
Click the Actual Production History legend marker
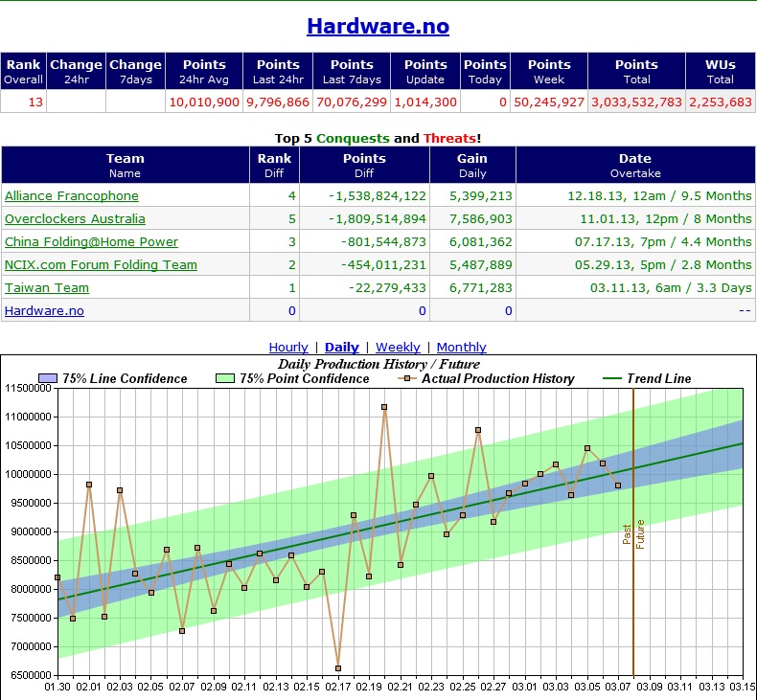point(407,378)
